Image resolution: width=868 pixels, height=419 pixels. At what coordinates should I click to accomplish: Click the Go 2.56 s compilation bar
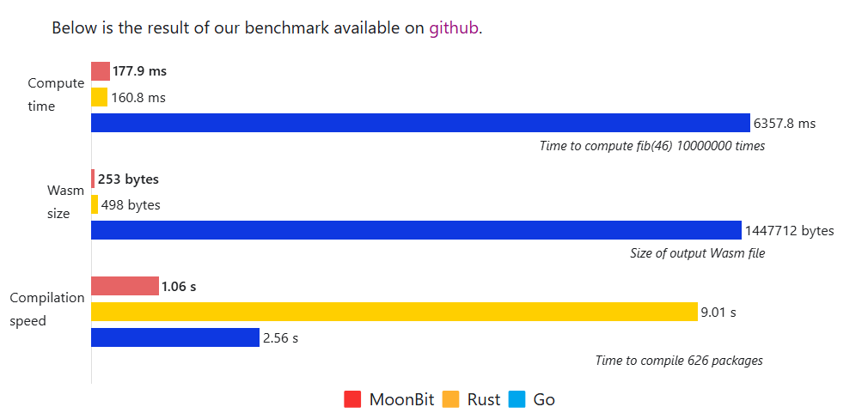point(175,337)
